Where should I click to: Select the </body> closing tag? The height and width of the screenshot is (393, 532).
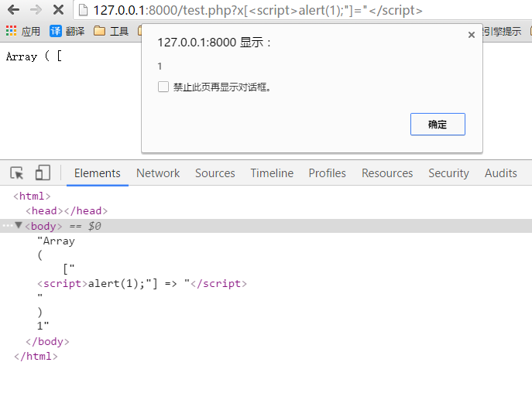click(47, 341)
